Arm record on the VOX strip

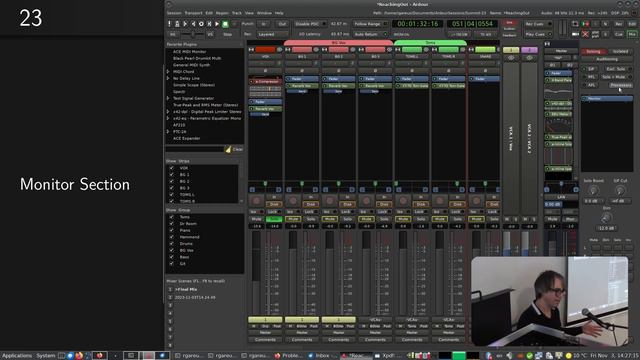coord(256,200)
